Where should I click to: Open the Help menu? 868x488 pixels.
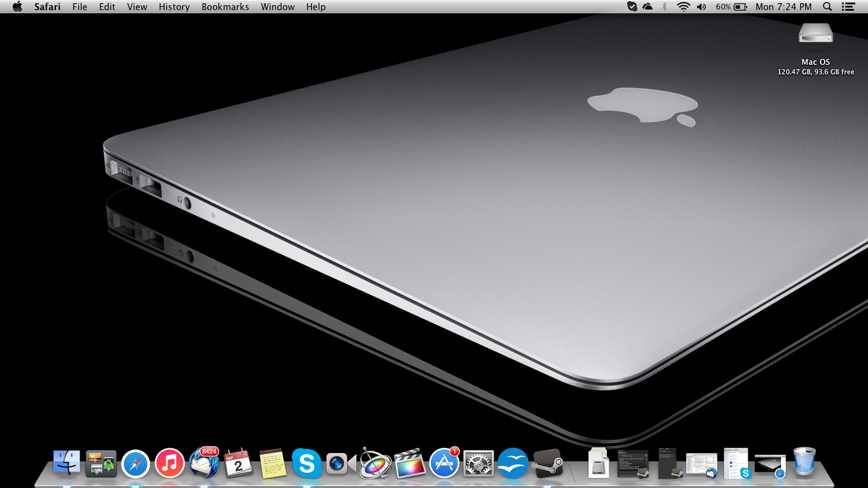[316, 7]
